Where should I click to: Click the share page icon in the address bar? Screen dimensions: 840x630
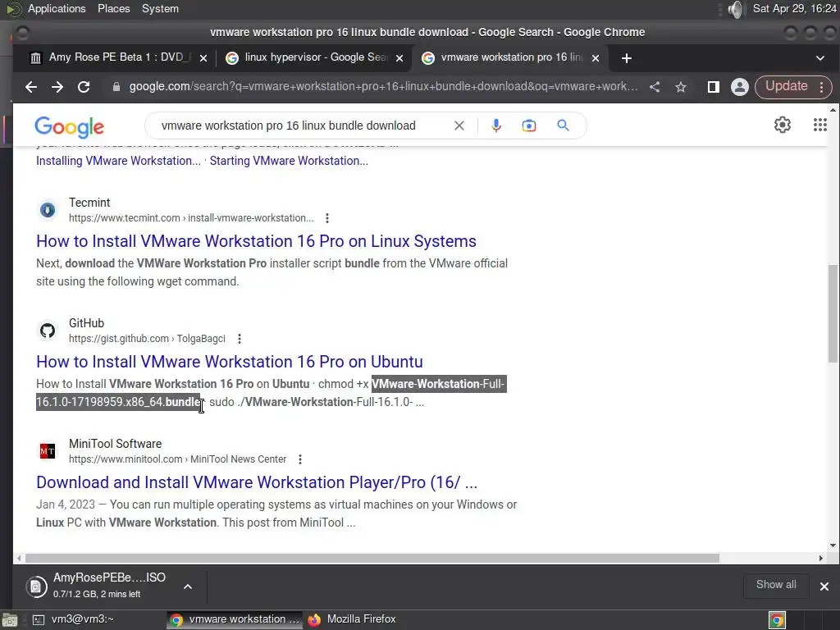pyautogui.click(x=655, y=87)
